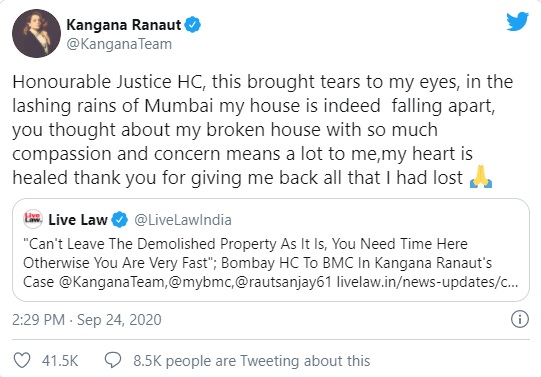The width and height of the screenshot is (541, 377).
Task: Click the @rautsanjay61 mention
Action: 283,282
